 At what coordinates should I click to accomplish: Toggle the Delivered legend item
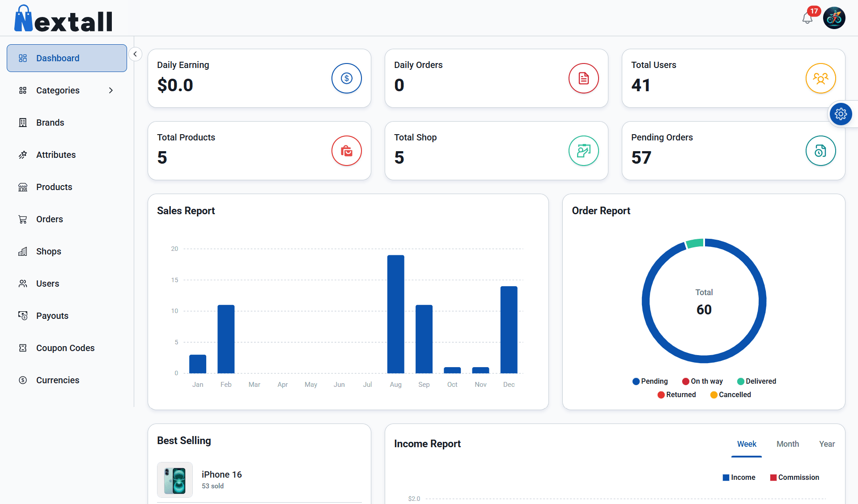(756, 381)
